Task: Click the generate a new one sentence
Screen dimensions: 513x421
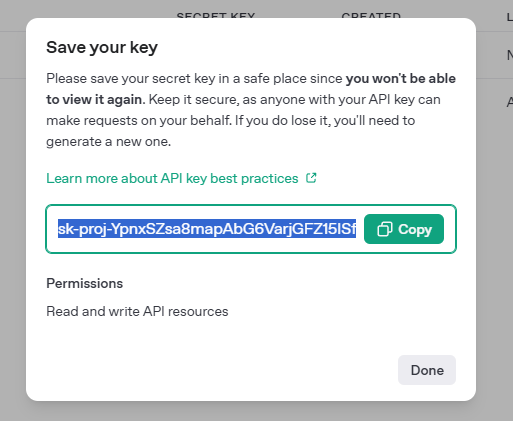Action: tap(108, 142)
